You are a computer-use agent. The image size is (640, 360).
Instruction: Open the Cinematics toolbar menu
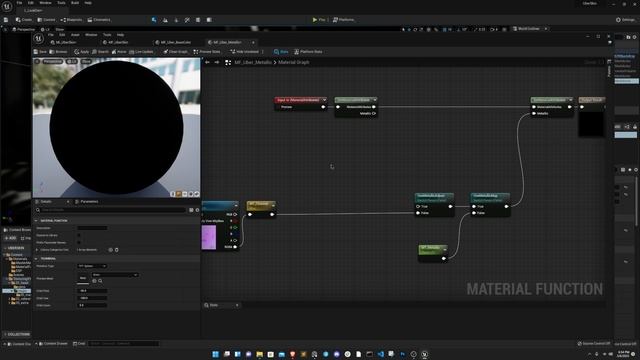pos(99,20)
